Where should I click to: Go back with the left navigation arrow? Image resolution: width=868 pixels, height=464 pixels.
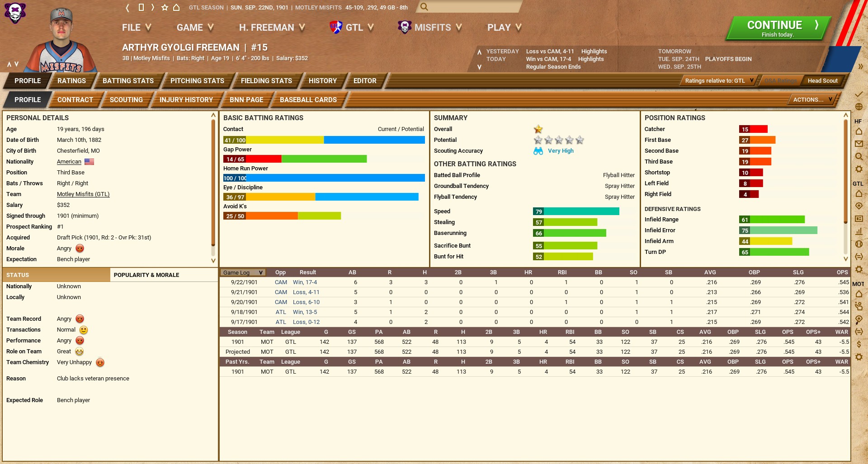coord(127,7)
